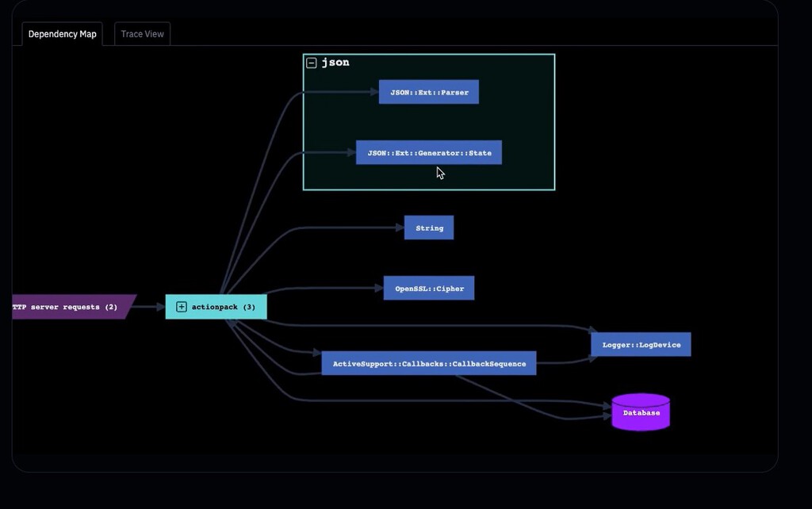
Task: Click the json group title label
Action: coord(335,62)
